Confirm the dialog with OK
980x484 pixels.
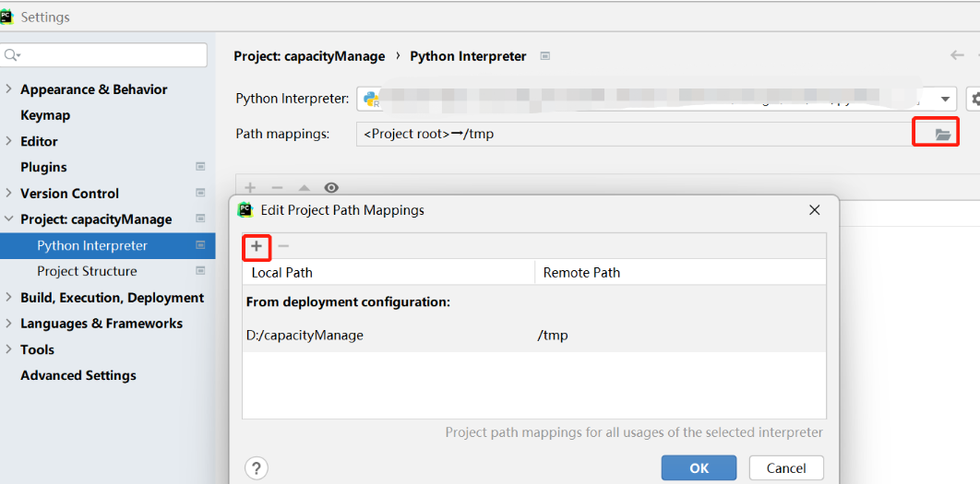point(699,467)
